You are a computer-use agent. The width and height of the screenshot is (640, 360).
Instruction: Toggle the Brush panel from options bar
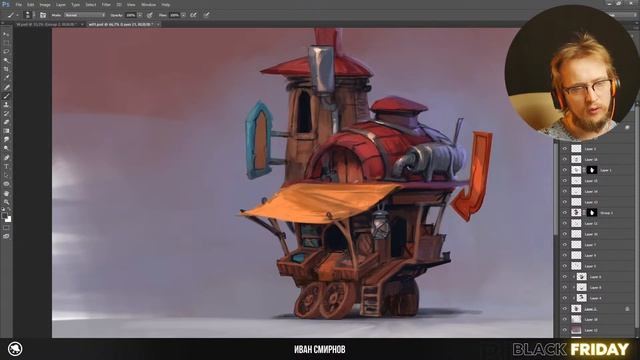click(43, 15)
